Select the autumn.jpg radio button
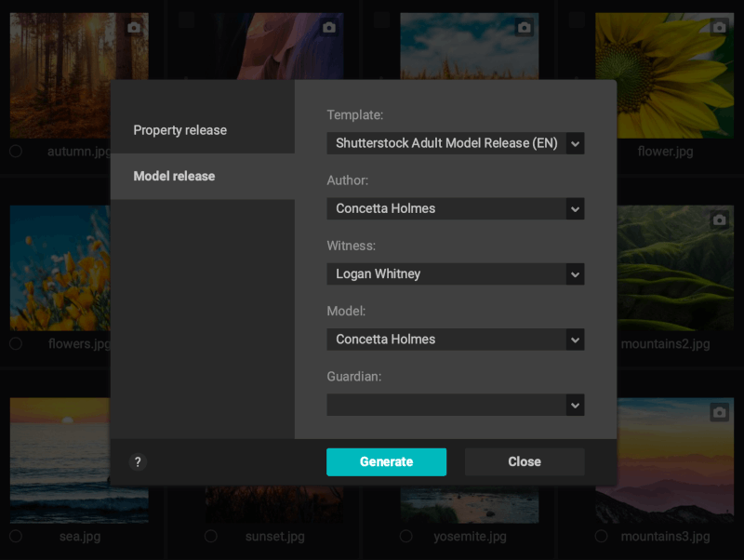Viewport: 744px width, 560px height. 16,151
